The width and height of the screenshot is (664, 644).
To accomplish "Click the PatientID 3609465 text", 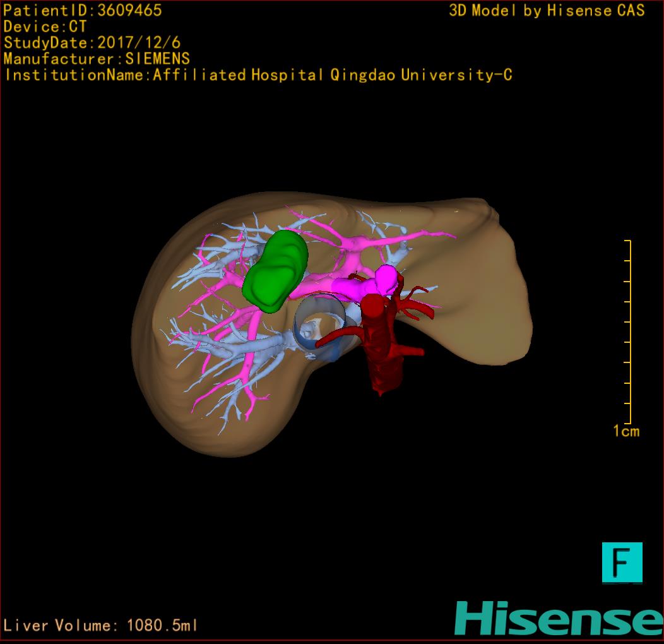I will (83, 11).
